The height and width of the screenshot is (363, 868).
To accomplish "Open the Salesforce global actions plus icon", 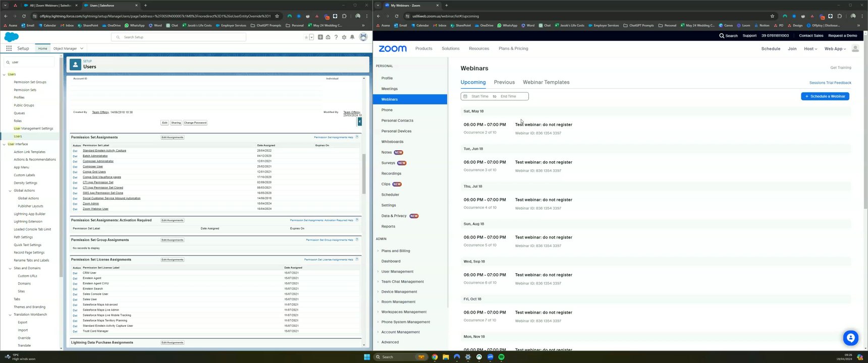I will [320, 37].
